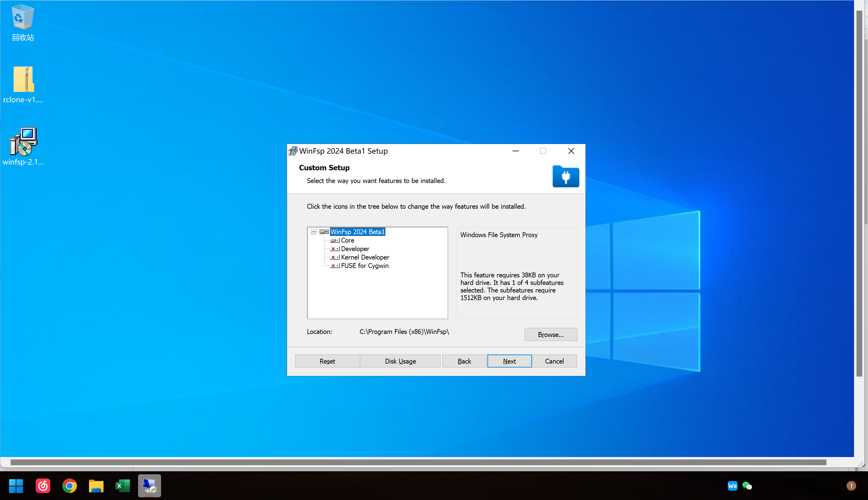Open the Core feature install dropdown
The height and width of the screenshot is (500, 868).
[335, 240]
